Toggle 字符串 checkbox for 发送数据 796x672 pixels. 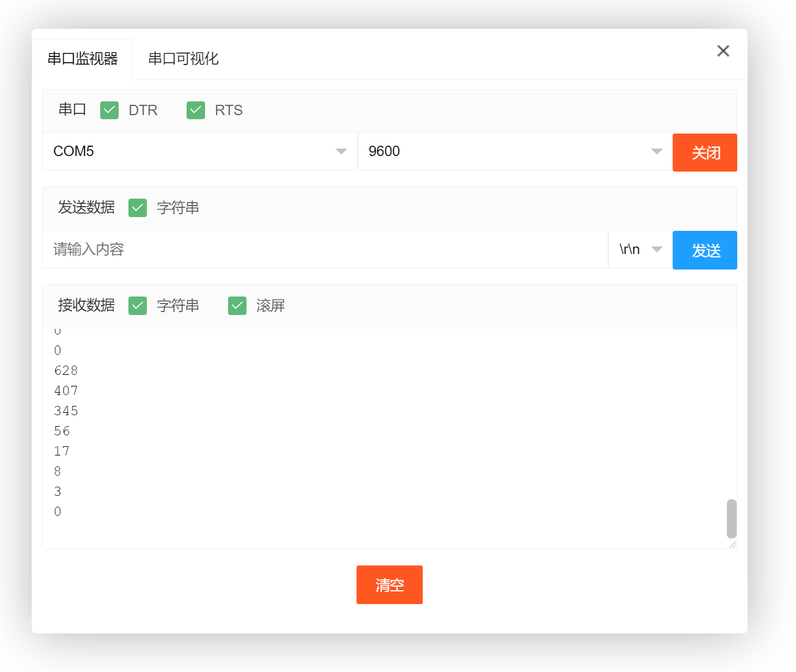(x=138, y=208)
